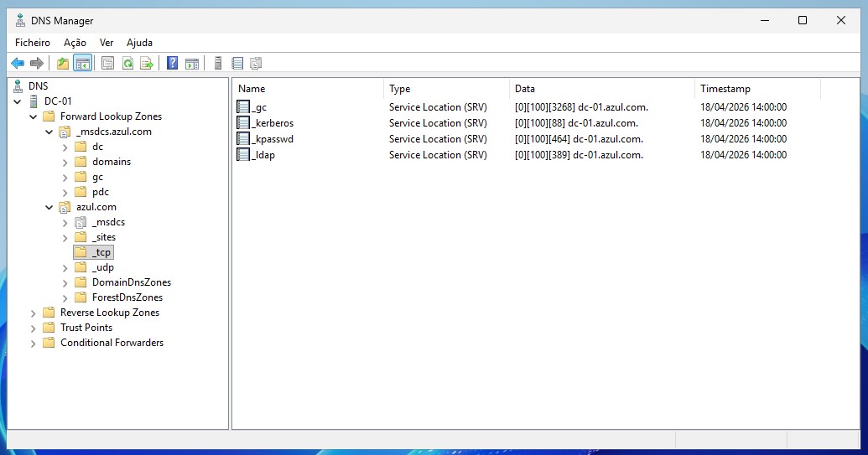Image resolution: width=868 pixels, height=455 pixels.
Task: Click the ForestDnsZones folder icon
Action: [x=81, y=297]
